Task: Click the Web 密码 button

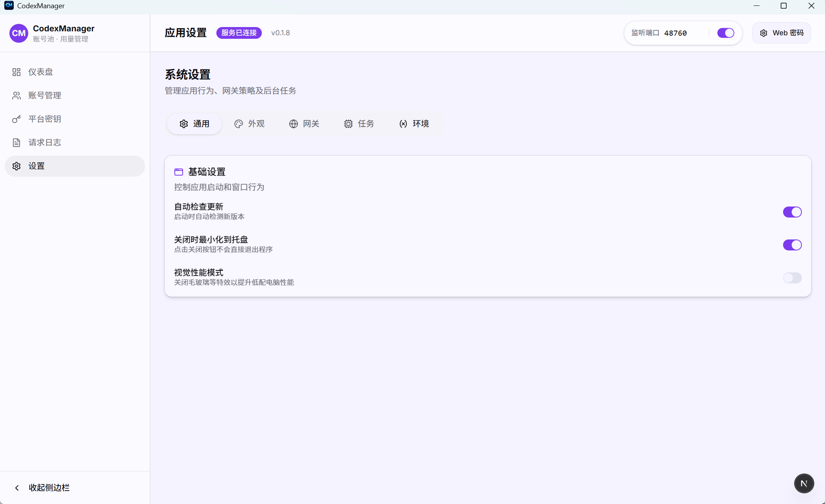Action: 781,33
